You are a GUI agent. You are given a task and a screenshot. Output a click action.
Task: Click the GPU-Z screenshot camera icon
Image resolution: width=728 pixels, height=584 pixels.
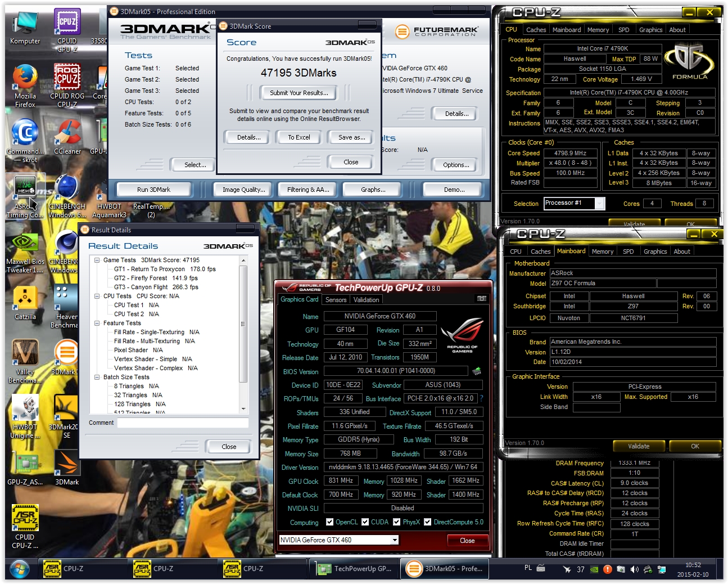(482, 299)
